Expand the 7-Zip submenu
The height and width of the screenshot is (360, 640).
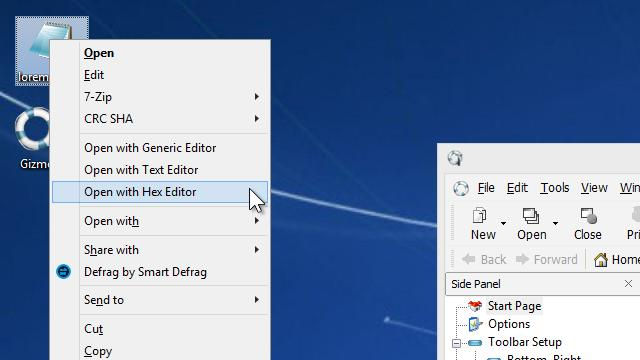160,97
